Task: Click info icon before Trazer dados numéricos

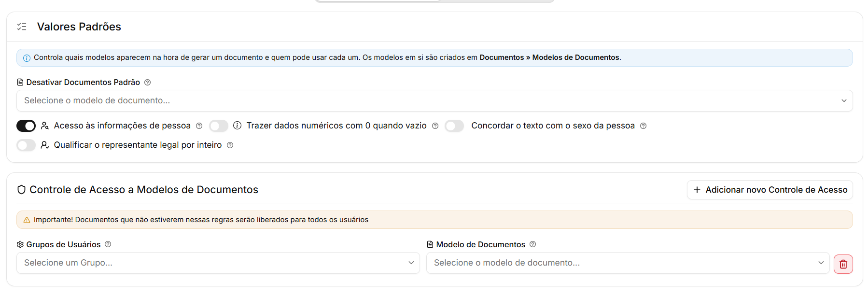Action: pyautogui.click(x=237, y=126)
